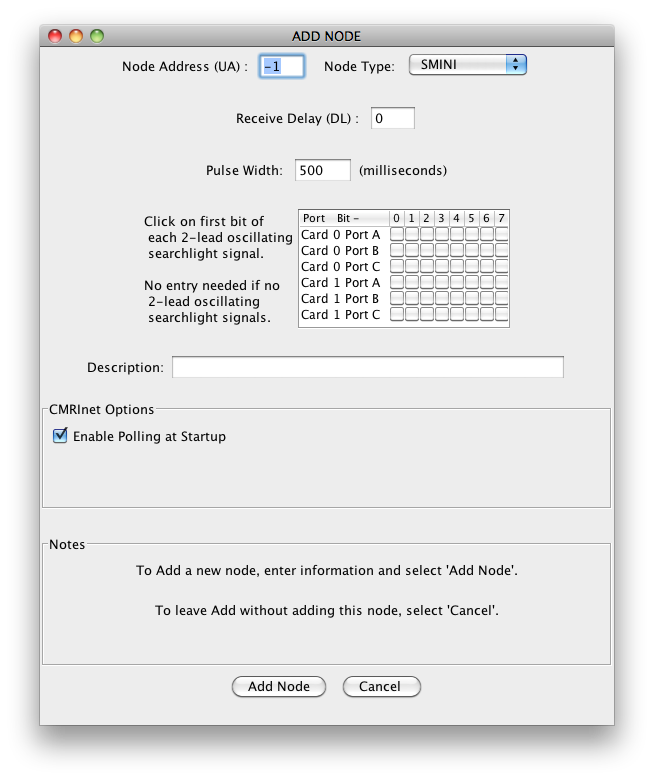Check bit 0 for Card 0 Port A
This screenshot has width=654, height=780.
coord(397,234)
